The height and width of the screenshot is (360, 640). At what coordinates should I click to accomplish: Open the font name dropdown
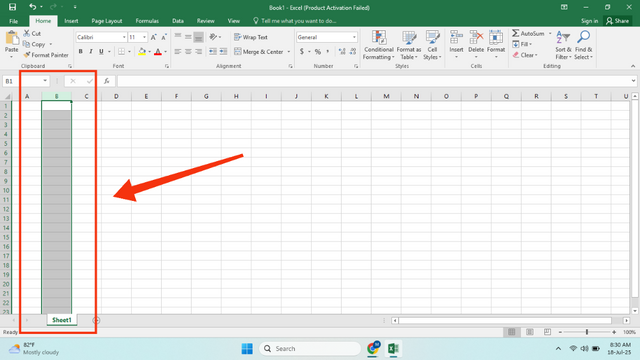[124, 37]
